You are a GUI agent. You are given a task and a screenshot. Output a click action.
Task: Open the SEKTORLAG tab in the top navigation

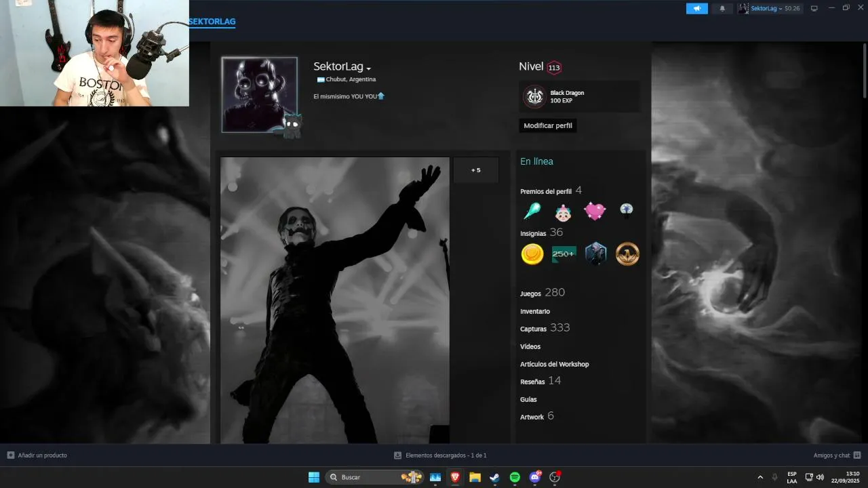(x=212, y=22)
